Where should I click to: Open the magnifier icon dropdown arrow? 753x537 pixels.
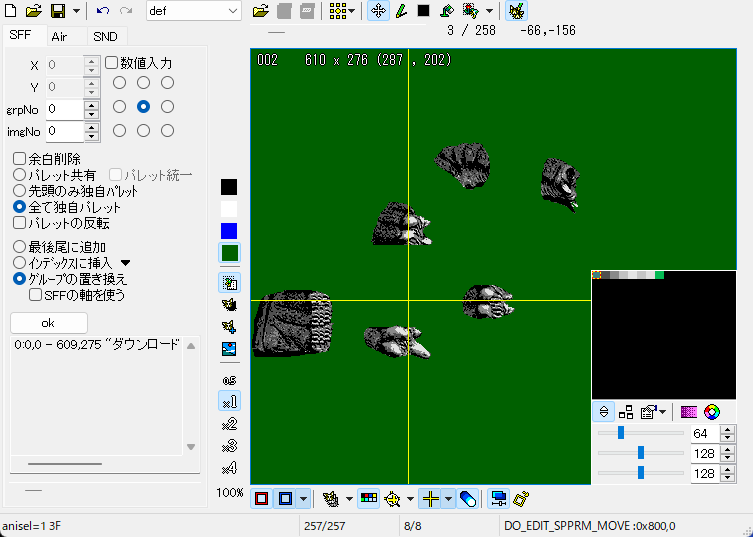410,499
